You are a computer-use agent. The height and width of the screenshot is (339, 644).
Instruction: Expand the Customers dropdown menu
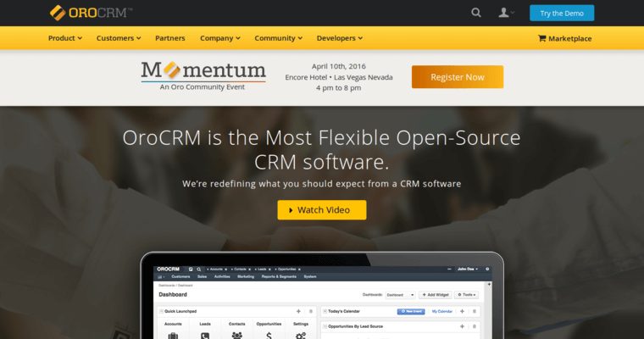[x=119, y=38]
